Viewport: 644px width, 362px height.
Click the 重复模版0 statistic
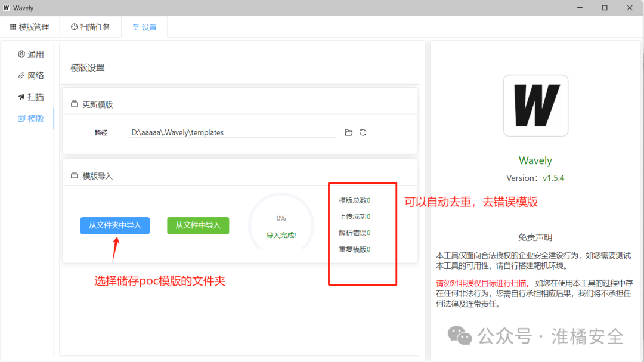coord(354,249)
